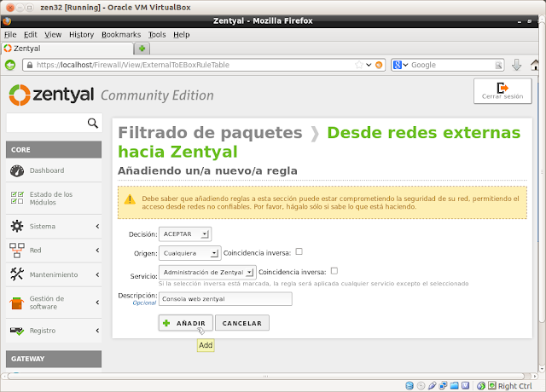Click the VirtualBox hard disk status icon
546x392 pixels.
pos(409,385)
